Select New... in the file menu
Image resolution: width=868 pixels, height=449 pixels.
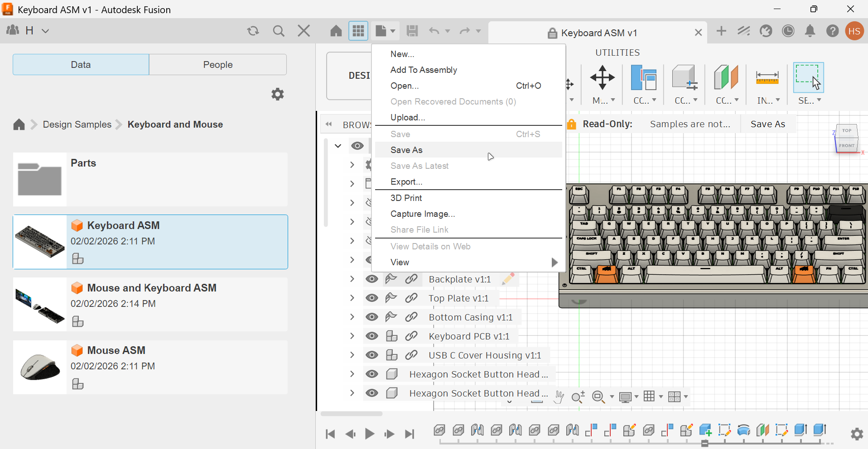[468, 54]
